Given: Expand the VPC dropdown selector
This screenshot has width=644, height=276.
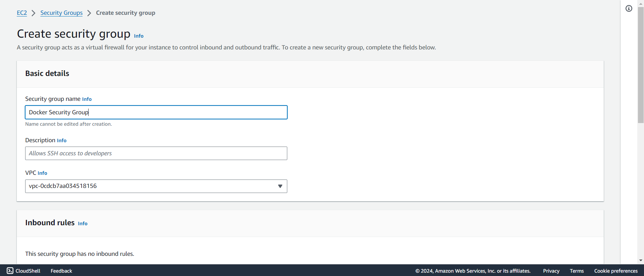Looking at the screenshot, I should (156, 186).
